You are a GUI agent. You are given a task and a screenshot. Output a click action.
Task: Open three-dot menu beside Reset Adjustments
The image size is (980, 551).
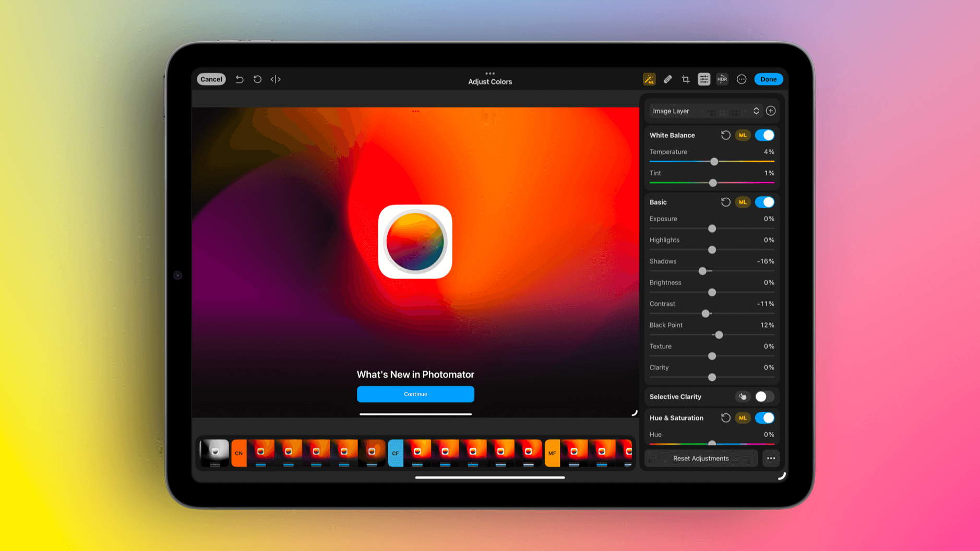[x=771, y=458]
